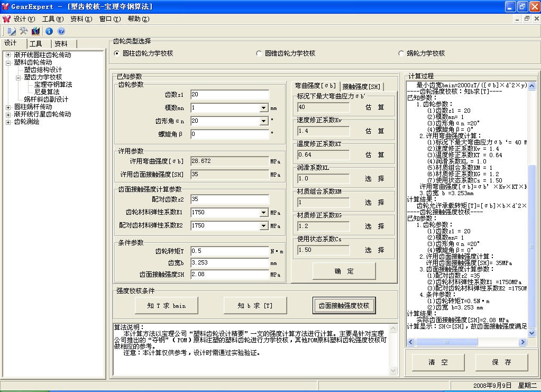Click the butterfly icon beside the 设计(V) menu
The width and height of the screenshot is (541, 392).
6,19
